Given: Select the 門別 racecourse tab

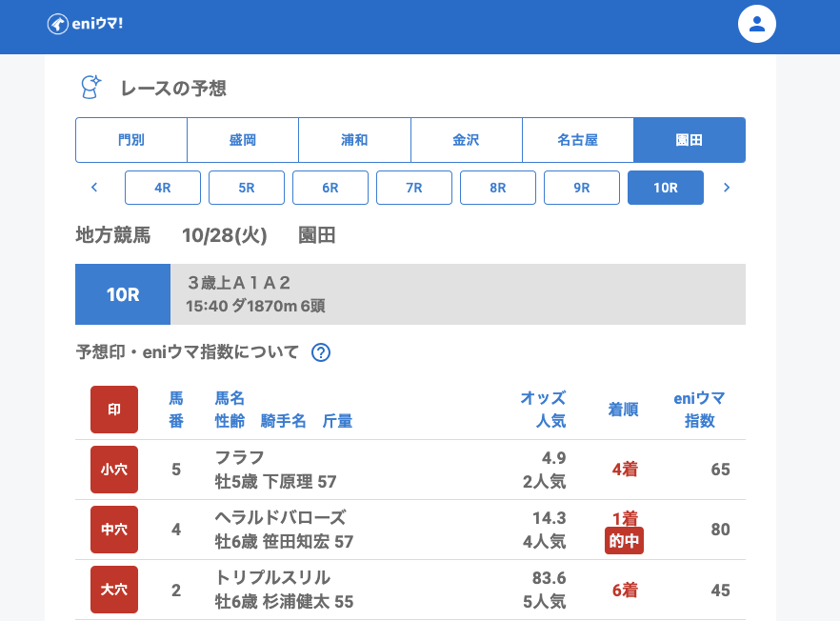Looking at the screenshot, I should (x=131, y=140).
